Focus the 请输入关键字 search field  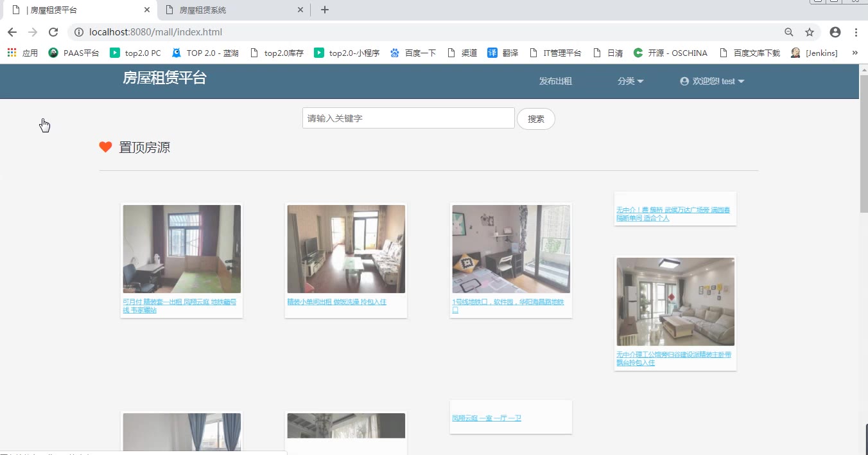pos(408,118)
